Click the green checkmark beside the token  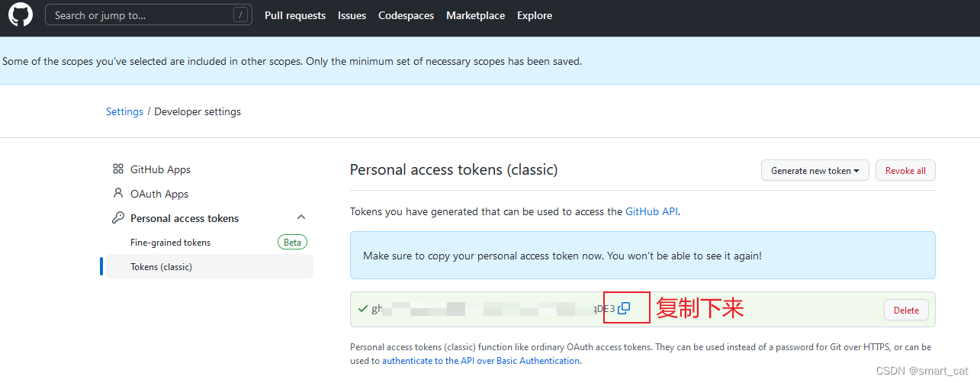coord(362,309)
